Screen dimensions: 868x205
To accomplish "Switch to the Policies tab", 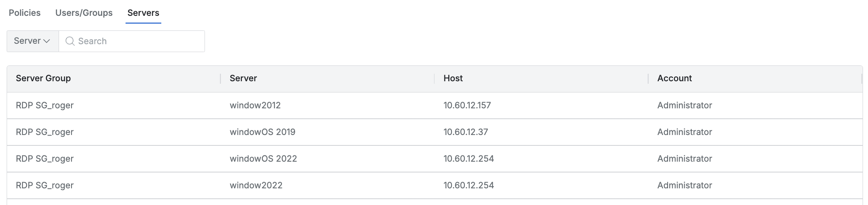I will [x=25, y=13].
